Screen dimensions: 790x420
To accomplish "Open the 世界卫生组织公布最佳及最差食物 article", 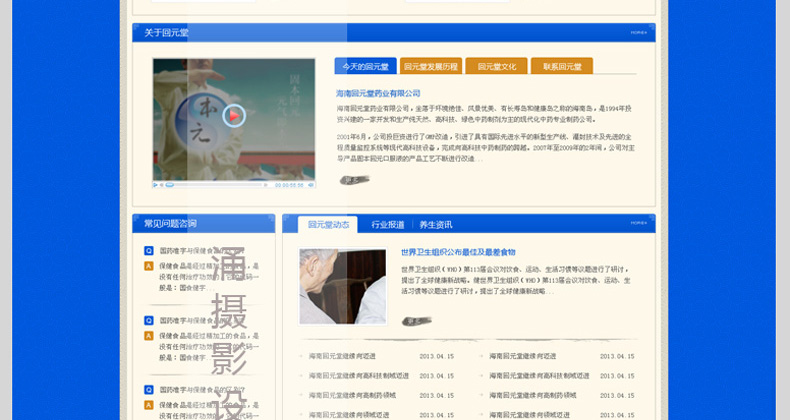I will (x=458, y=253).
